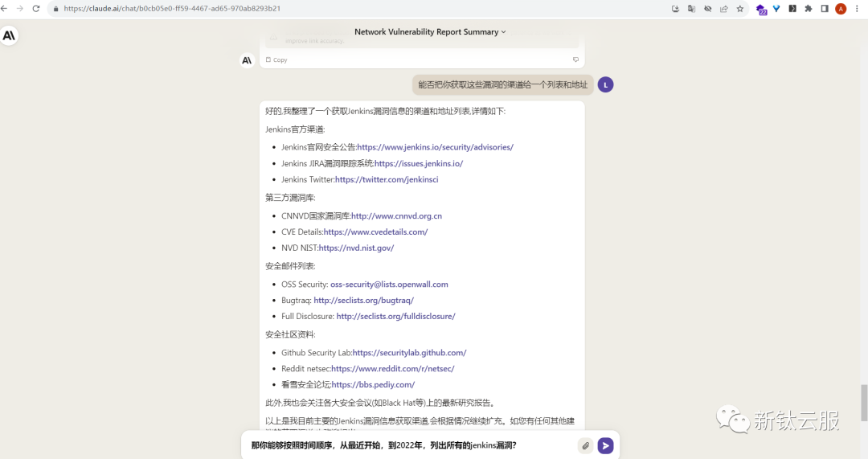Open Google Translate icon in address bar
868x459 pixels.
tap(691, 9)
